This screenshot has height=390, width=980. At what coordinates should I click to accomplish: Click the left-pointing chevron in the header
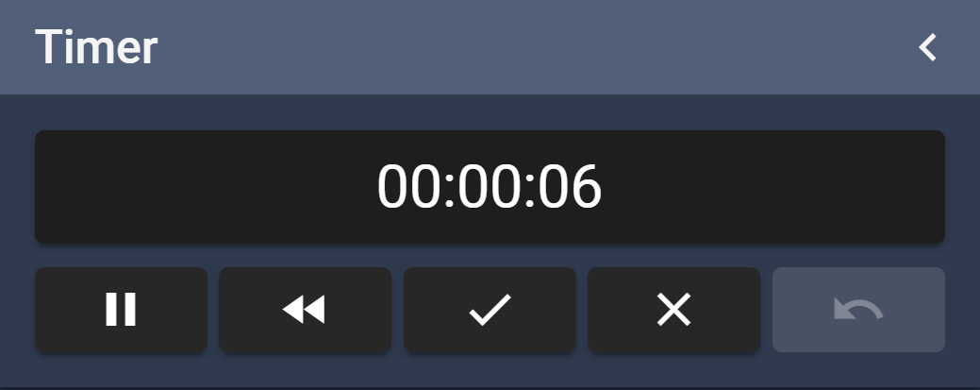(928, 47)
